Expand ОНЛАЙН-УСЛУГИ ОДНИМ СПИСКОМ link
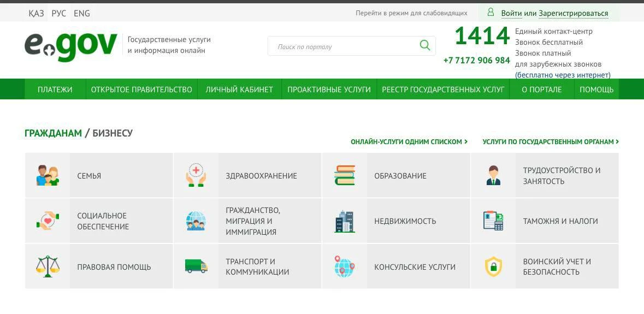Image resolution: width=644 pixels, height=314 pixels. pyautogui.click(x=409, y=142)
